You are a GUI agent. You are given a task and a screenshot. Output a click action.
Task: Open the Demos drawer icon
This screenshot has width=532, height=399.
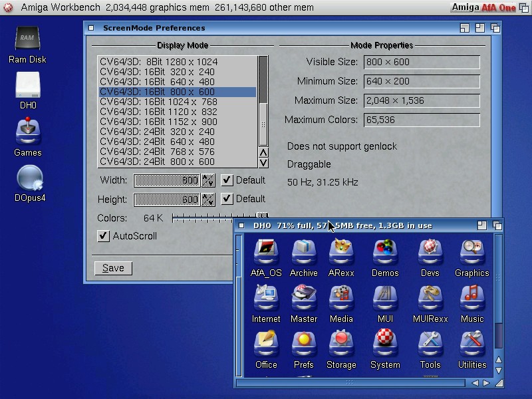[x=385, y=253]
